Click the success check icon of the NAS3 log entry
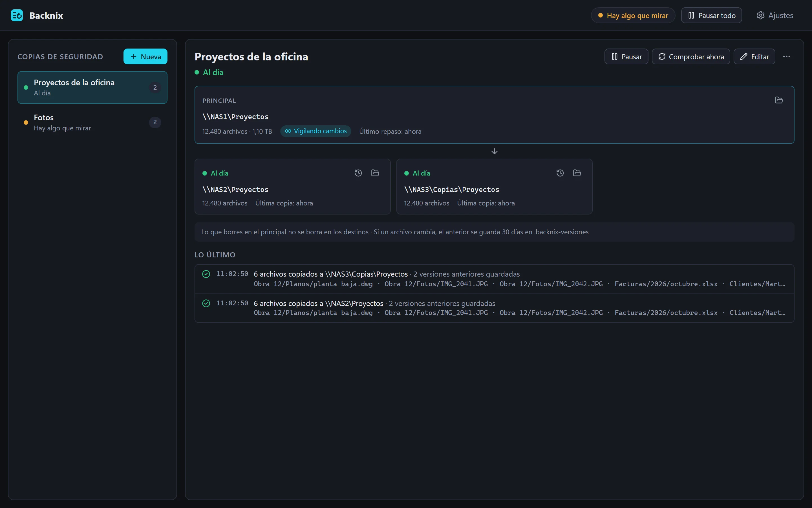The width and height of the screenshot is (812, 508). [x=206, y=274]
